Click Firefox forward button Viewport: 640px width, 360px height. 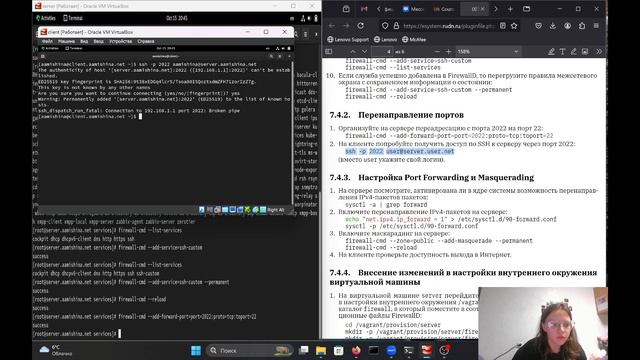(x=346, y=26)
